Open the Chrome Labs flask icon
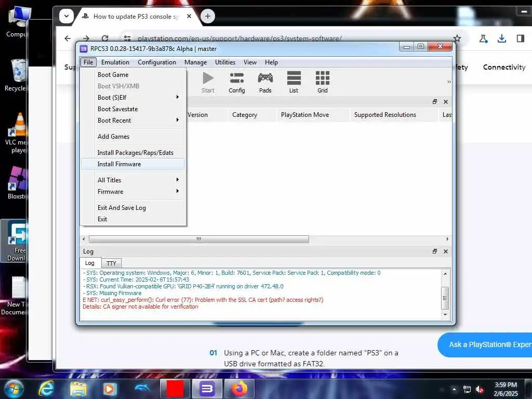Viewport: 532px width, 399px height. [483, 38]
